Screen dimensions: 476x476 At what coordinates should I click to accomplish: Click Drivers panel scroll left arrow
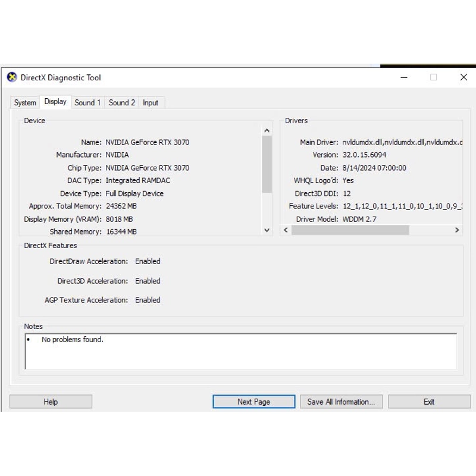click(286, 230)
